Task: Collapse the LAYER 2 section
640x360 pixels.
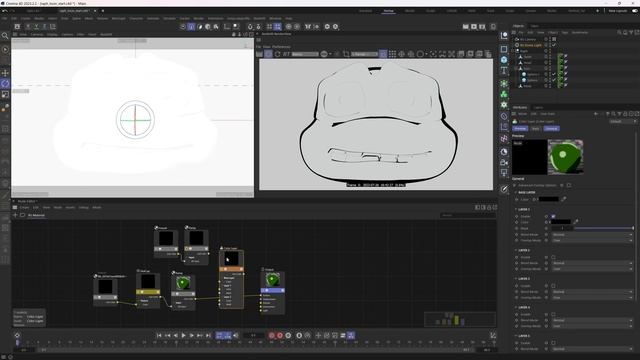Action: (x=516, y=250)
